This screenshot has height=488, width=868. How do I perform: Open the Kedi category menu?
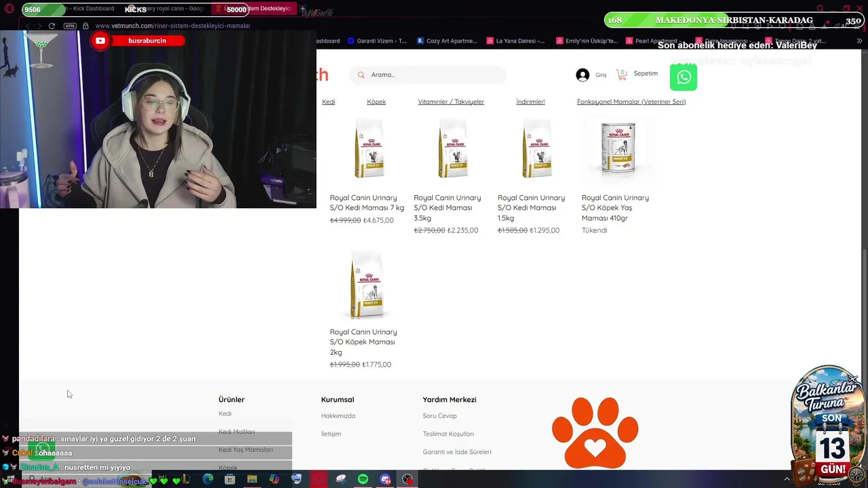[x=328, y=102]
